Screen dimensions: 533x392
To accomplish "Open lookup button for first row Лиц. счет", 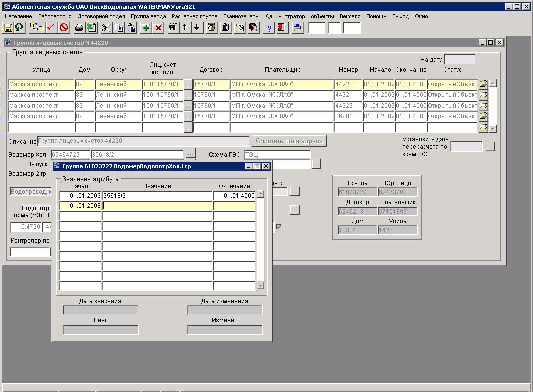I will (x=188, y=85).
